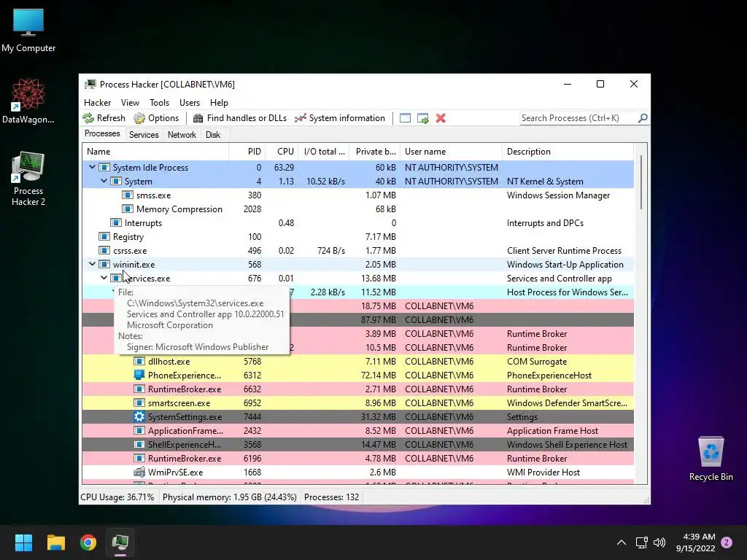
Task: Click the PhoneExperienceHost process icon
Action: pos(139,375)
